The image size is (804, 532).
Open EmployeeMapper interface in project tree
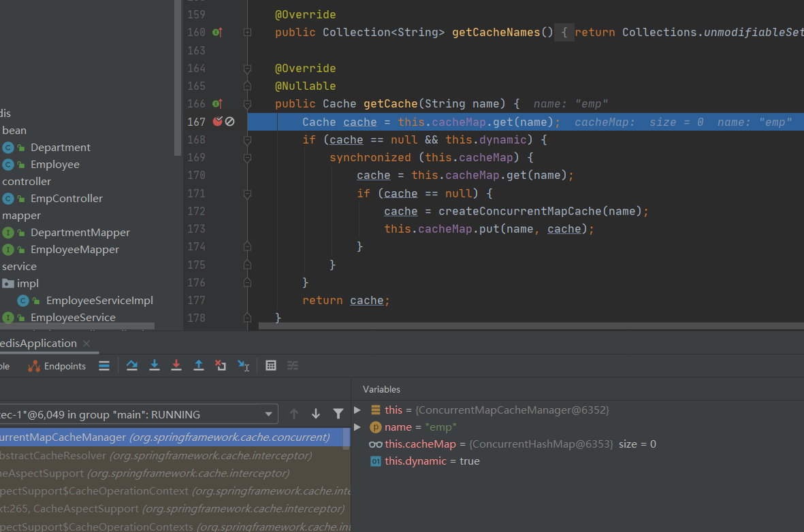click(74, 250)
